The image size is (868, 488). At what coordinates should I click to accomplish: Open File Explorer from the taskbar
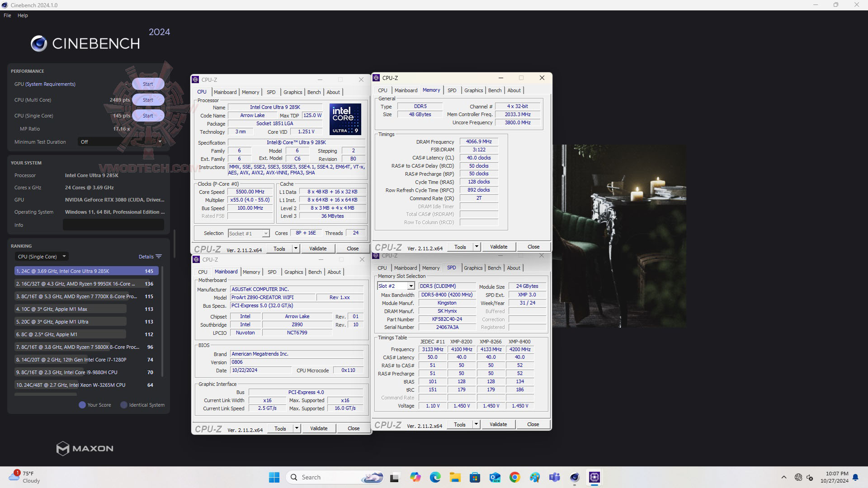[x=455, y=477]
